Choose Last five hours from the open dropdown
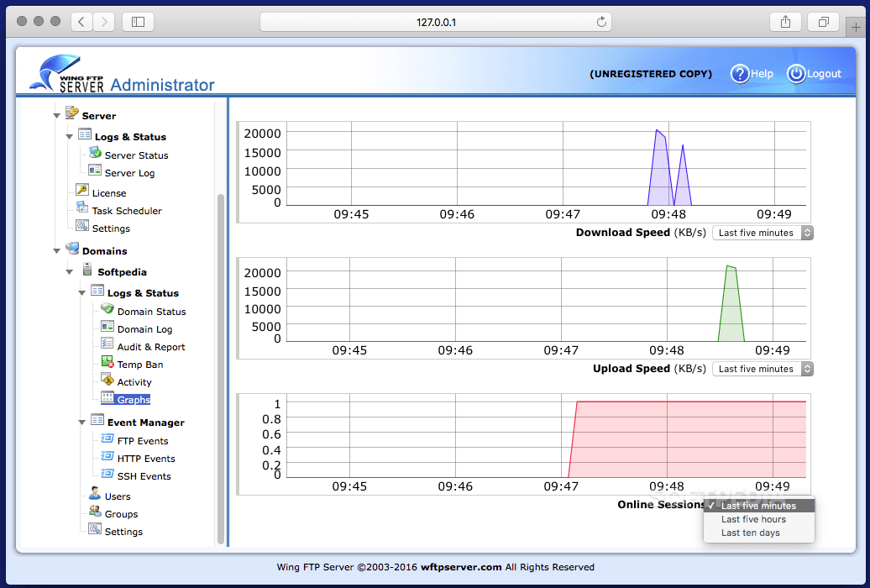This screenshot has width=870, height=588. (753, 519)
